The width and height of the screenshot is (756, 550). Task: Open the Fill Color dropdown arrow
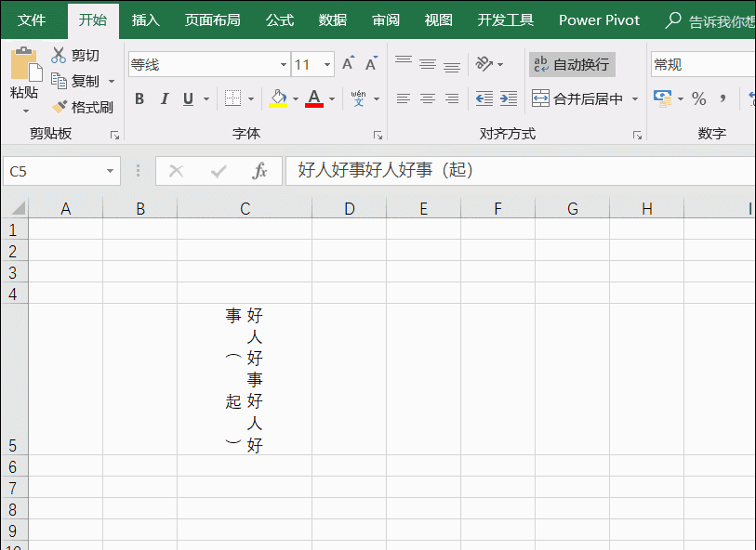(294, 98)
